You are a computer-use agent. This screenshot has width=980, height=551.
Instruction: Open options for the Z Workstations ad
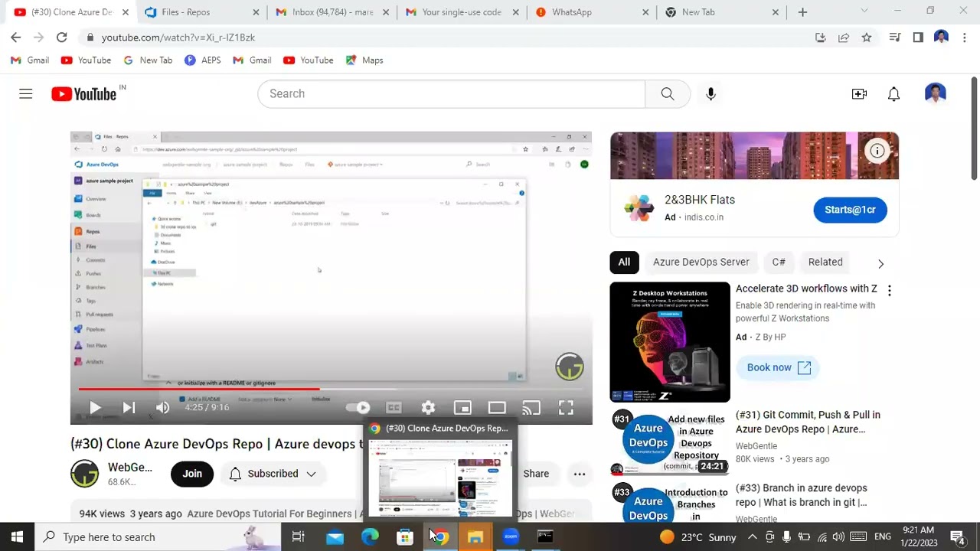coord(889,291)
